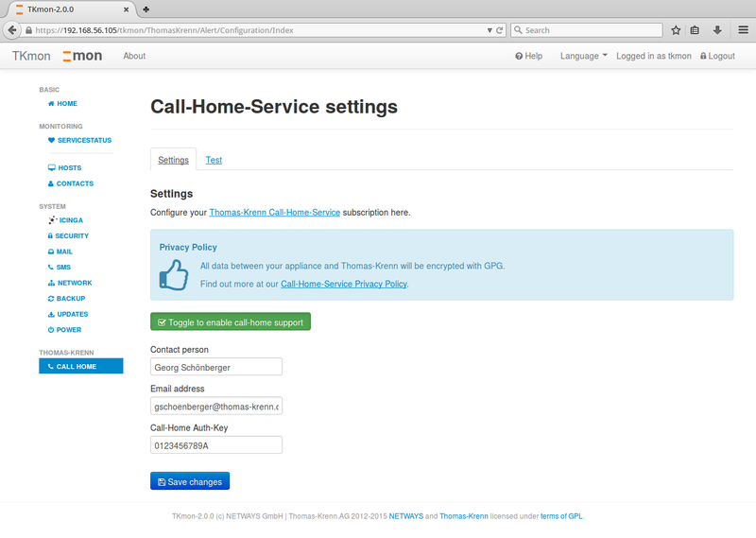Open the Thomas-Krenn footer link
Image resolution: width=756 pixels, height=538 pixels.
click(463, 516)
